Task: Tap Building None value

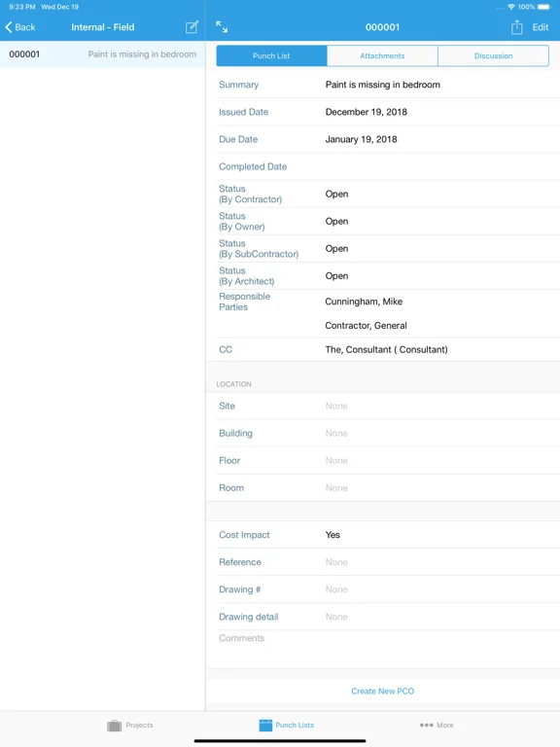Action: [336, 433]
